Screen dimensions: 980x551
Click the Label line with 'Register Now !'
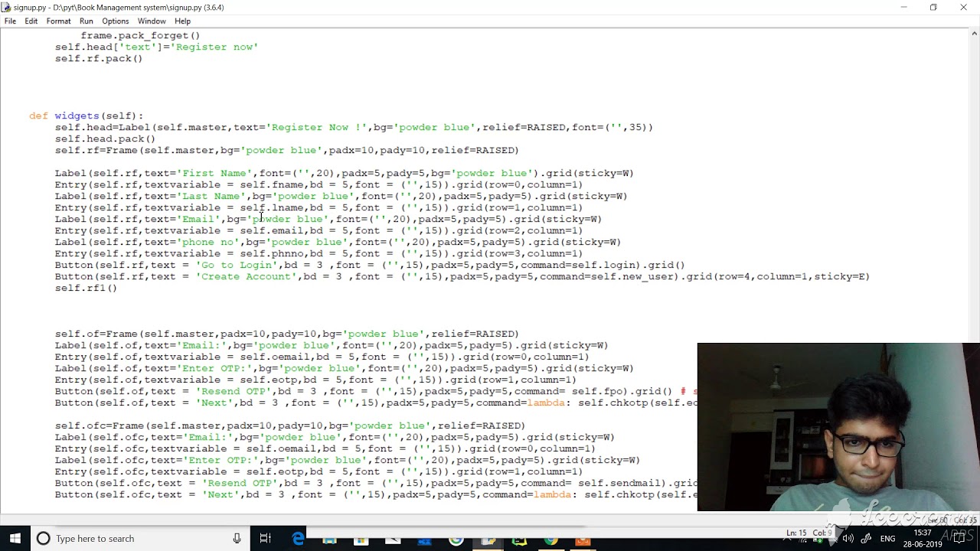pos(354,127)
